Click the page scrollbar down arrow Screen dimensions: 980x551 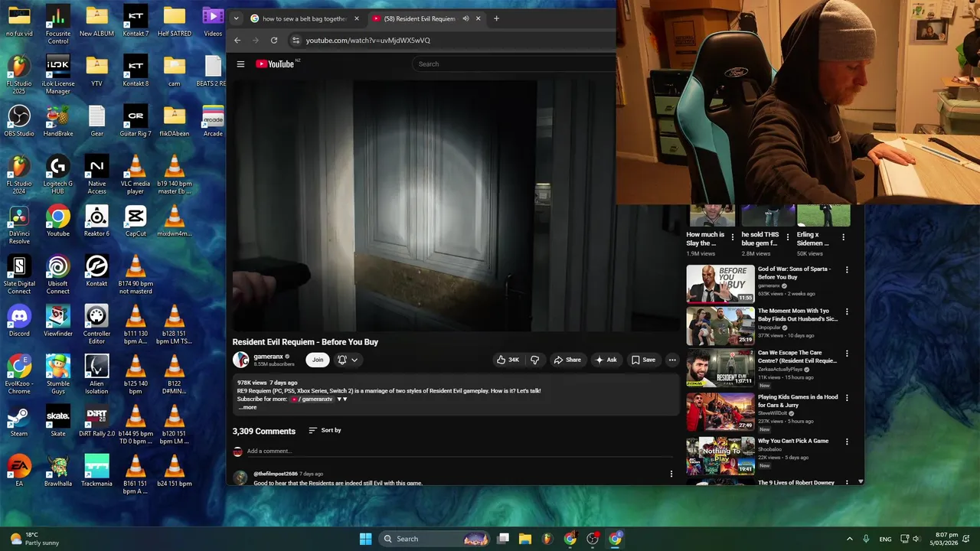click(x=861, y=481)
